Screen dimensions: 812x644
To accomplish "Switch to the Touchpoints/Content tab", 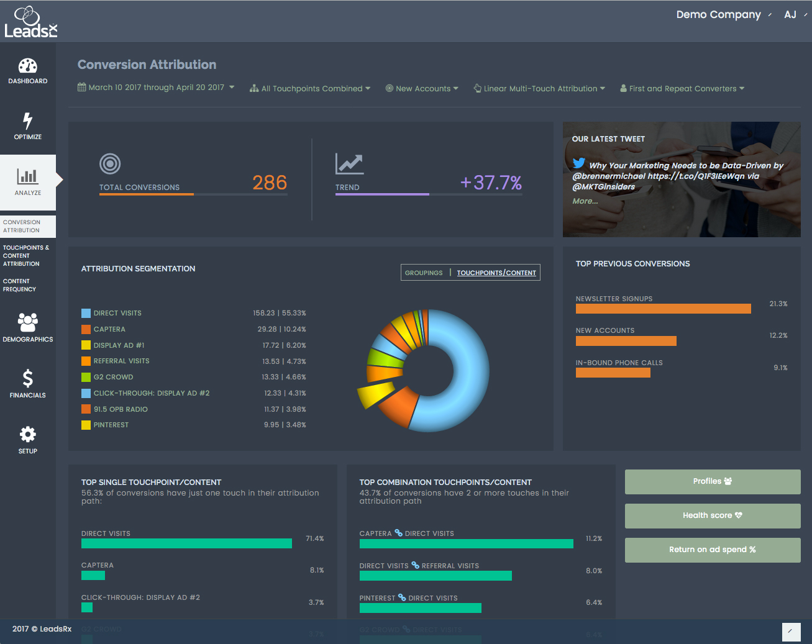I will [496, 273].
